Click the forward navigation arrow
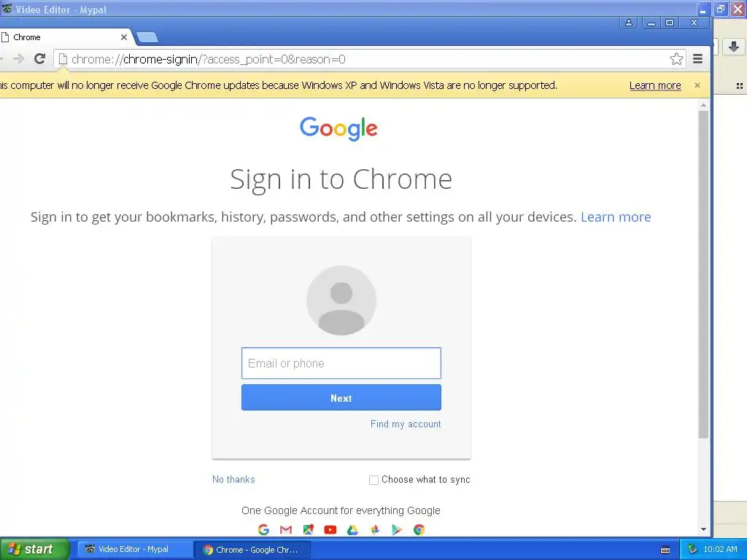The image size is (747, 560). point(18,58)
